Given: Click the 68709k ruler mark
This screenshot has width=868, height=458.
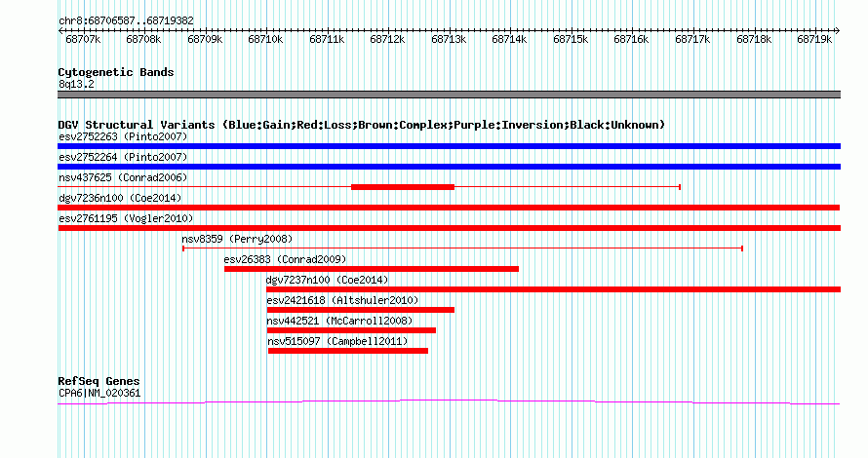Looking at the screenshot, I should [x=205, y=39].
